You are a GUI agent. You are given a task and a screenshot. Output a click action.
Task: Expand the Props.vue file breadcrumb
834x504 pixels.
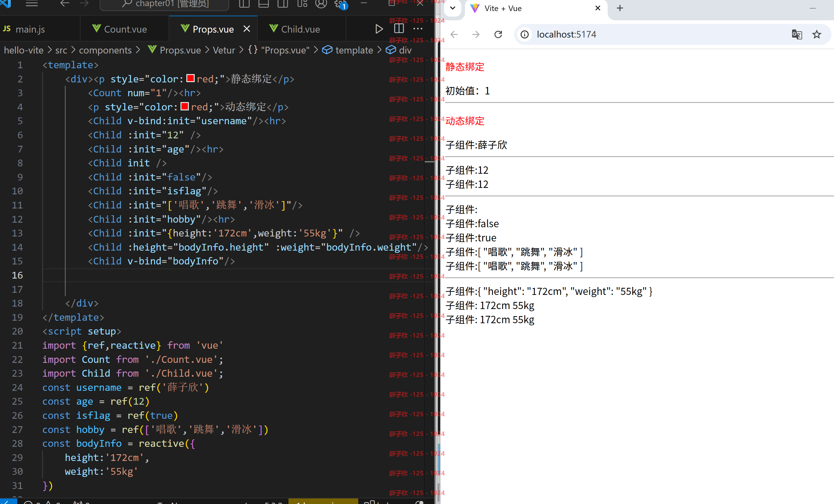[x=174, y=50]
